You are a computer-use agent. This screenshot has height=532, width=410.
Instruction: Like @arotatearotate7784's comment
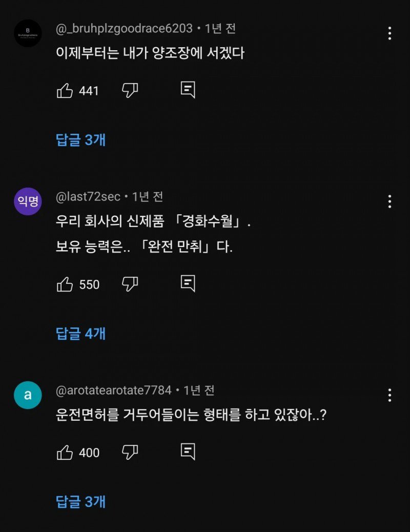tap(65, 453)
